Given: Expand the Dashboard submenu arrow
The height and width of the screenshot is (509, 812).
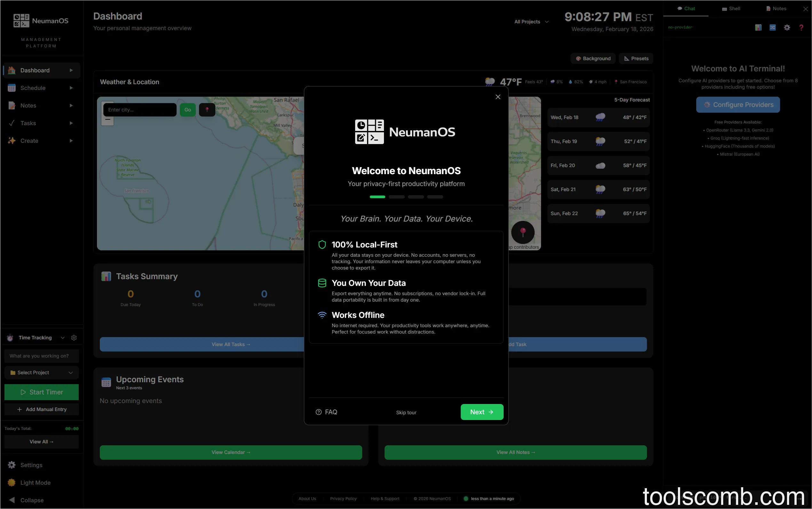Looking at the screenshot, I should (71, 70).
